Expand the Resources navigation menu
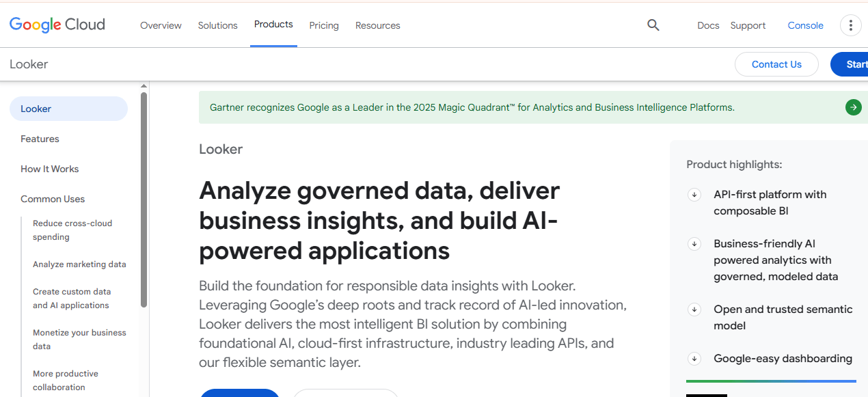 (377, 25)
